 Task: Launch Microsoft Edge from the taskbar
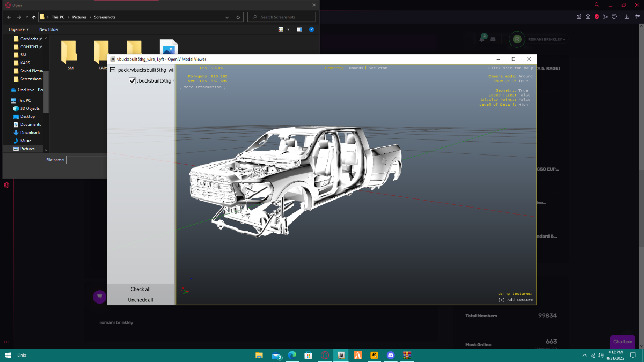(292, 355)
